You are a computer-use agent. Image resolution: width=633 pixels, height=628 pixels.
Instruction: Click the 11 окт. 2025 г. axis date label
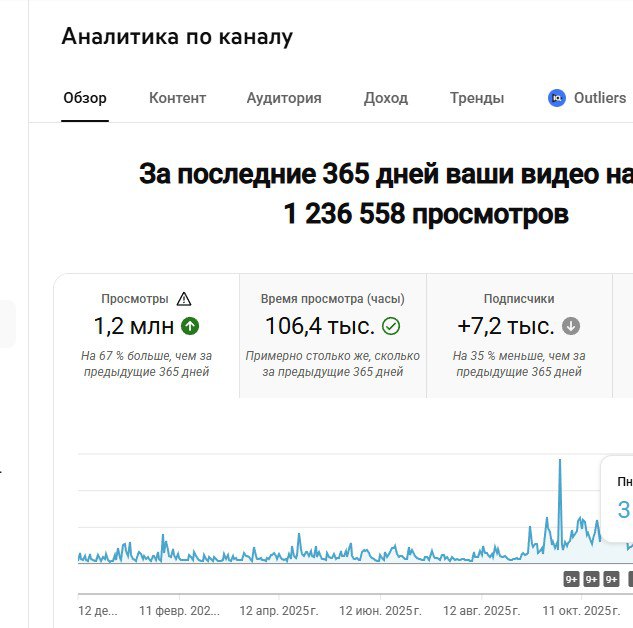click(x=581, y=609)
